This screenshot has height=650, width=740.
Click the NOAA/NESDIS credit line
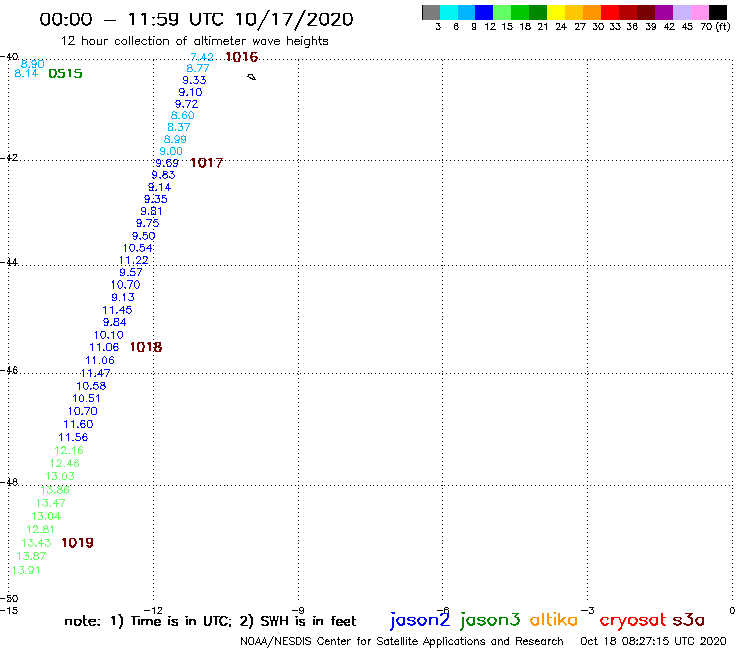[x=402, y=641]
